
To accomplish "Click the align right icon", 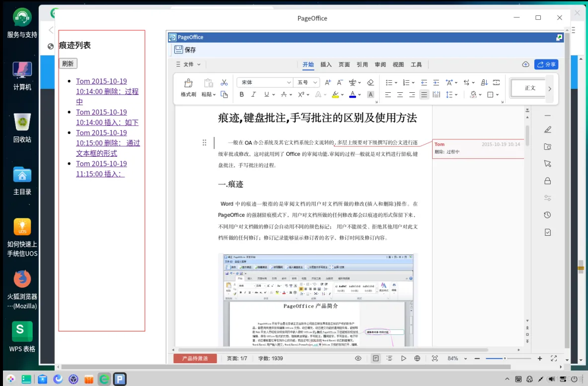I will pos(412,94).
